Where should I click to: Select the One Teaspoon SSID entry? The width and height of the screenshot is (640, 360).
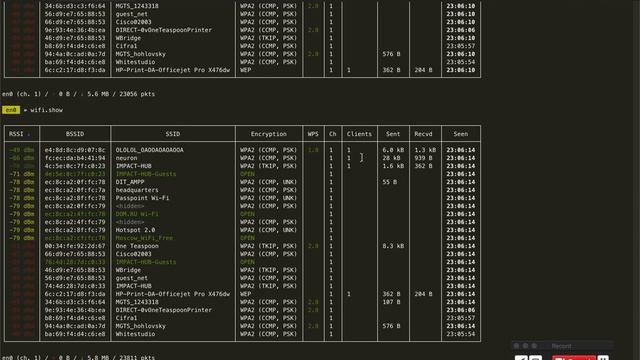(137, 246)
